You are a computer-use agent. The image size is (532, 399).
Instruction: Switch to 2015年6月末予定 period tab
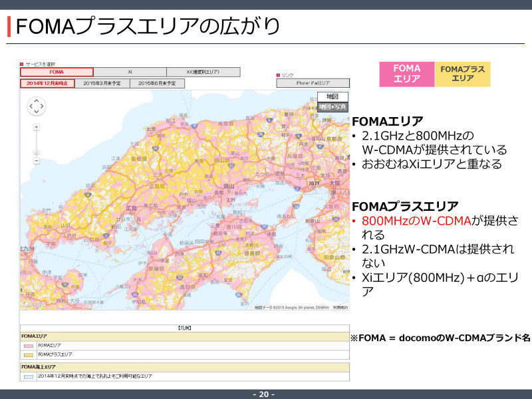tap(157, 83)
